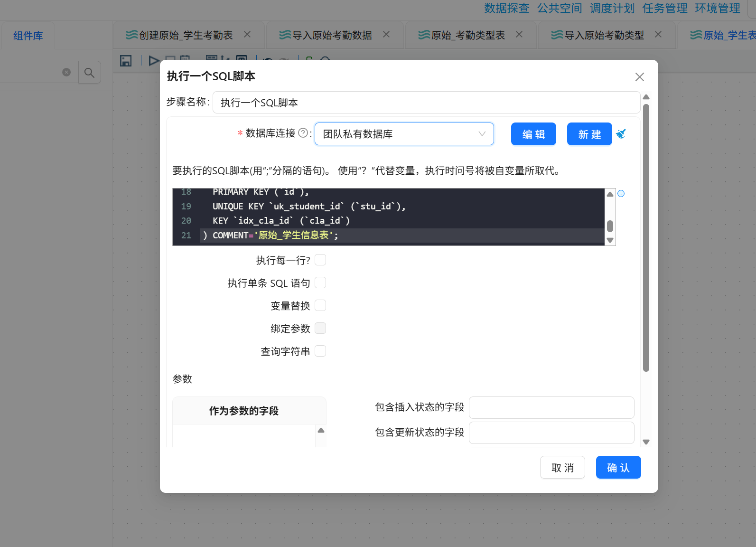Screen dimensions: 756x547
Task: Click the workflow icon on the 原始_学生表 tab
Action: [696, 35]
